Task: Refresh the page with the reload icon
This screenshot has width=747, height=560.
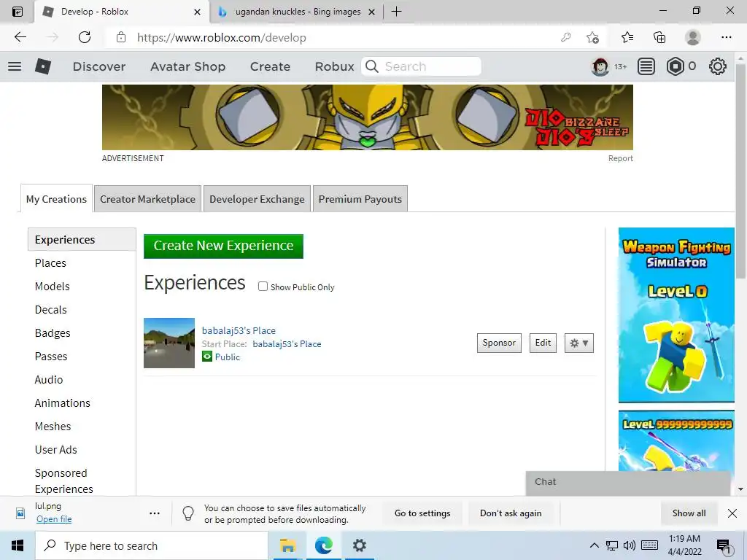Action: click(85, 37)
